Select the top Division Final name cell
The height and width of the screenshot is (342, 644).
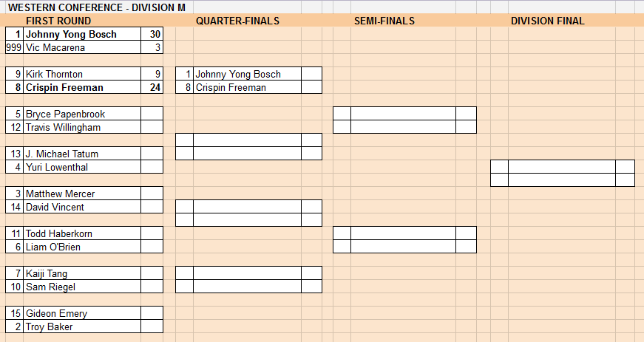562,166
